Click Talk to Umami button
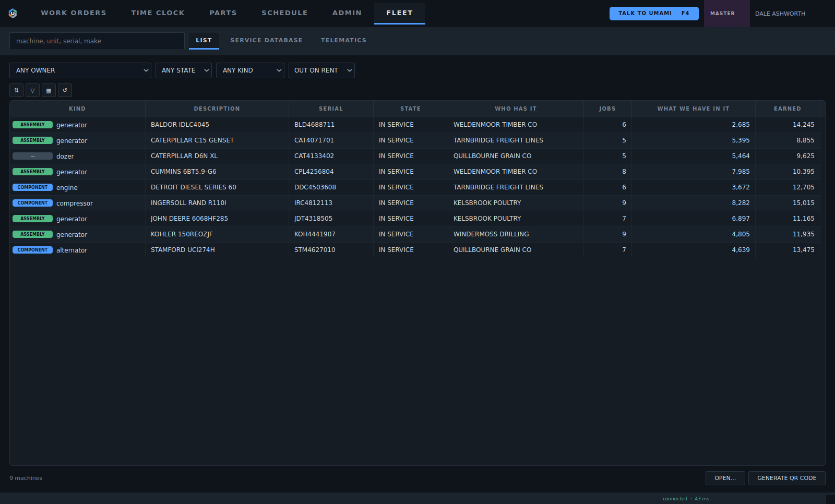The image size is (835, 504). 654,14
